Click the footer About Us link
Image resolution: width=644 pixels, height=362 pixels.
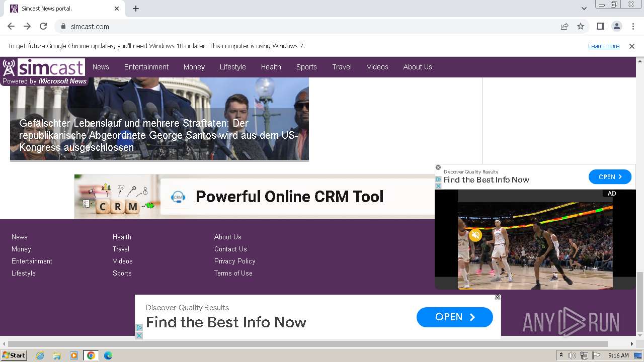pyautogui.click(x=228, y=237)
